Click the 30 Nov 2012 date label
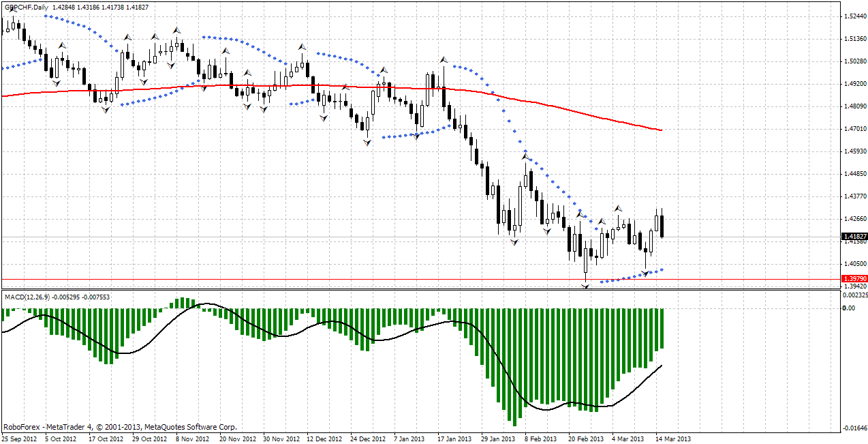868x444 pixels. (281, 439)
